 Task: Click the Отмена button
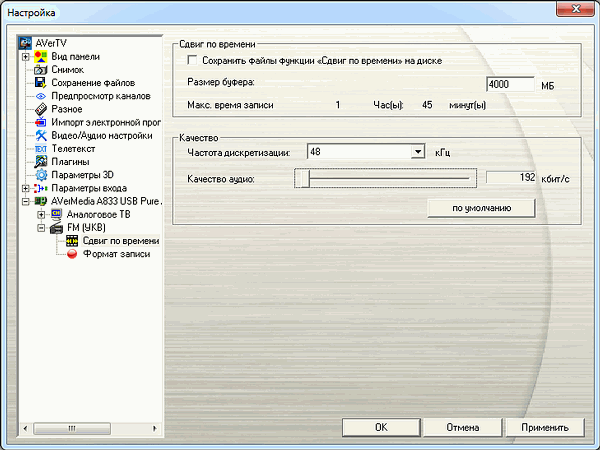(x=463, y=427)
